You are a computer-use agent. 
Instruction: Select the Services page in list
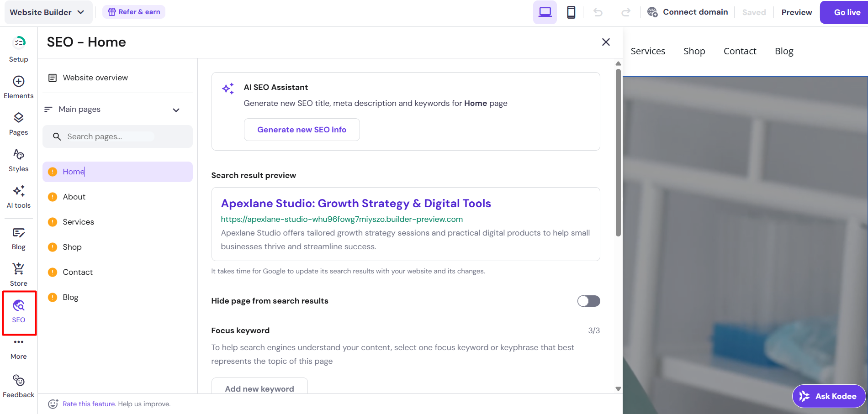[x=117, y=222]
